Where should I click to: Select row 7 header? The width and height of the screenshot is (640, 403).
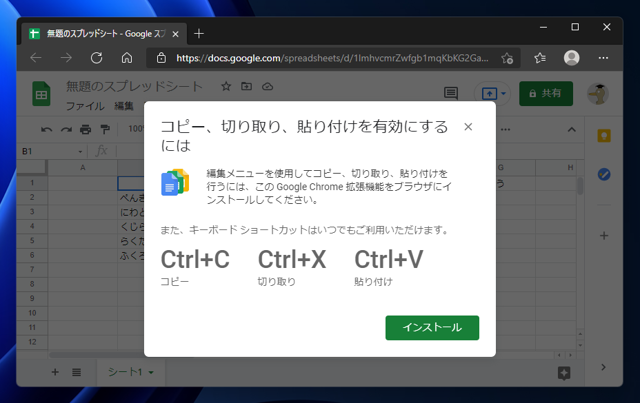tap(32, 269)
